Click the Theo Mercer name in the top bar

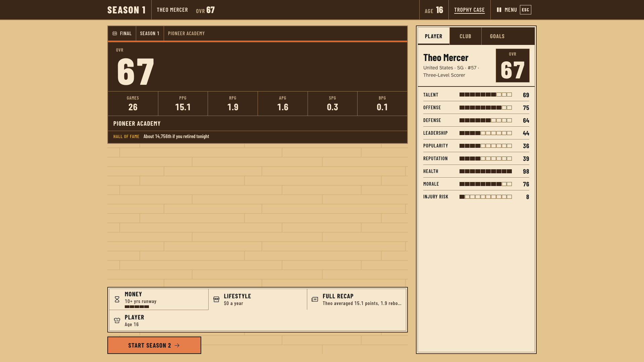(172, 10)
